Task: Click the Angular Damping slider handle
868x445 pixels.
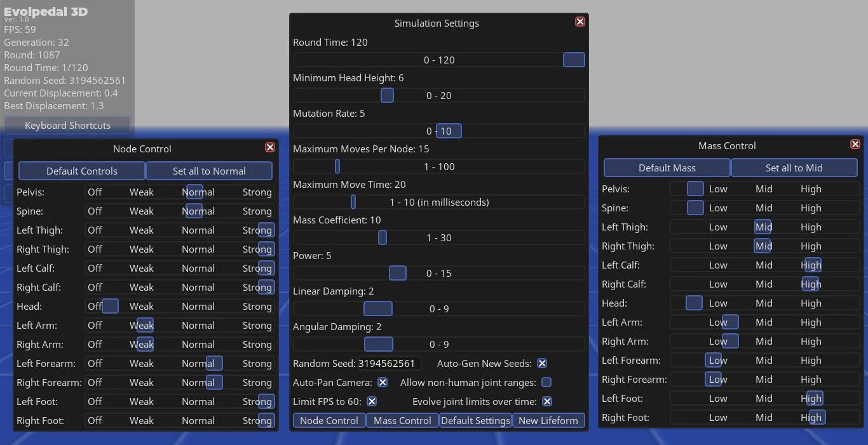Action: [379, 344]
